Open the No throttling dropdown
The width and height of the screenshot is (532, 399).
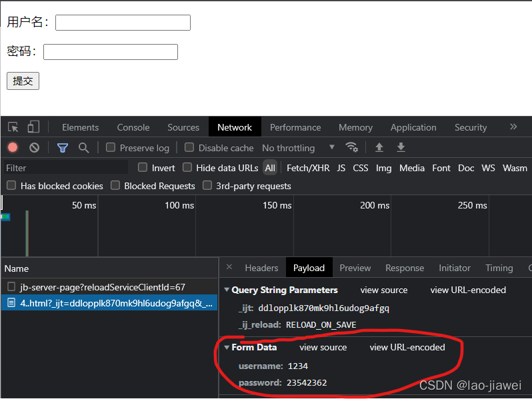click(298, 148)
